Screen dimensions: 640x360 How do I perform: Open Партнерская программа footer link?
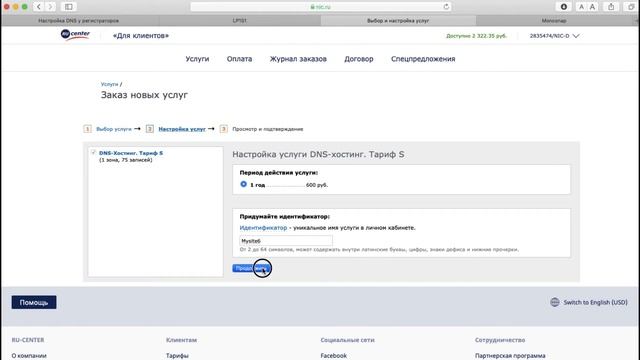coord(510,356)
